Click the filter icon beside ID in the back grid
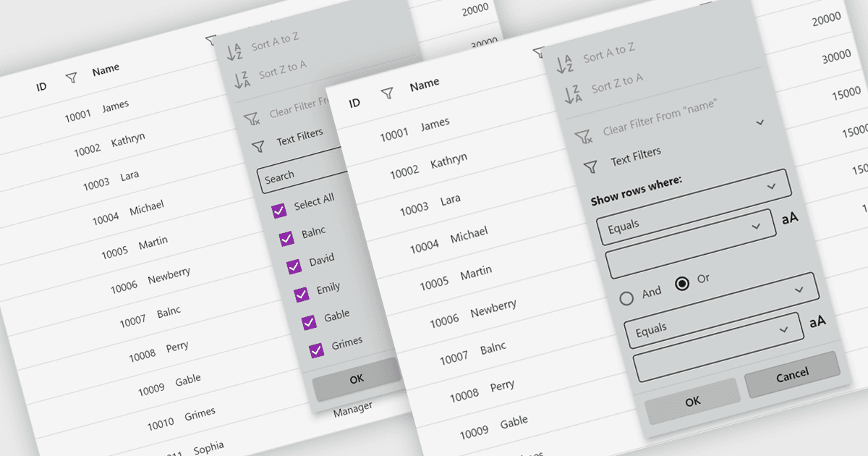The image size is (868, 456). (71, 78)
